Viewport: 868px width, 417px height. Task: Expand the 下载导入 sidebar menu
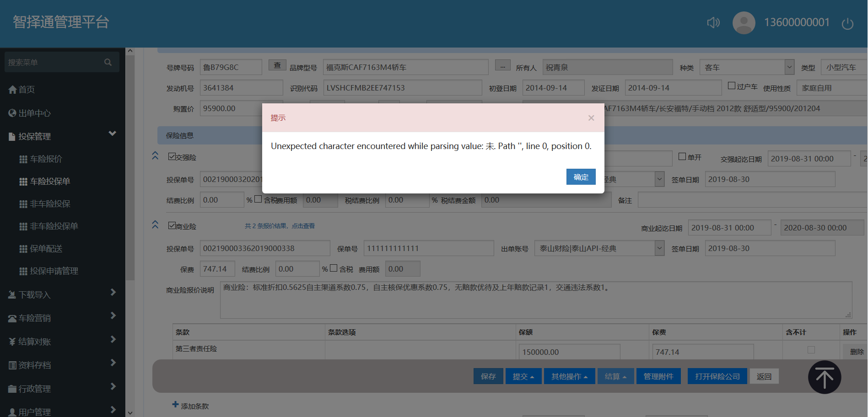63,294
